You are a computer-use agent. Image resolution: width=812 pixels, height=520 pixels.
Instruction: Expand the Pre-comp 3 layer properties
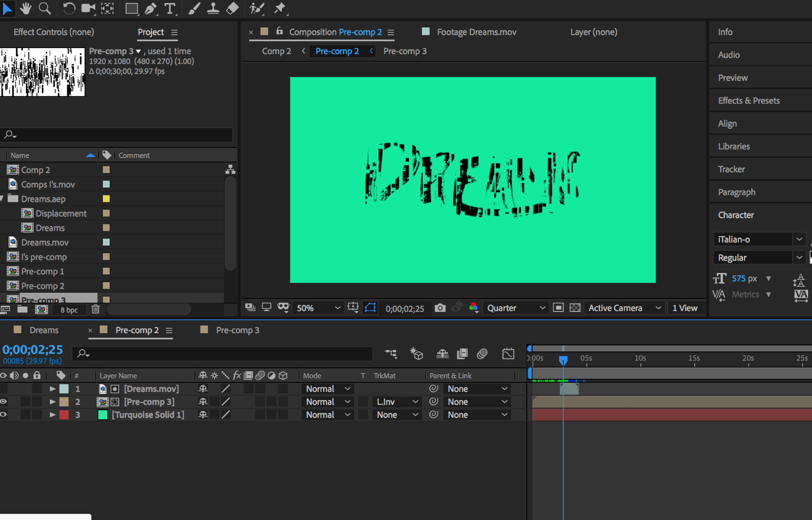click(52, 402)
